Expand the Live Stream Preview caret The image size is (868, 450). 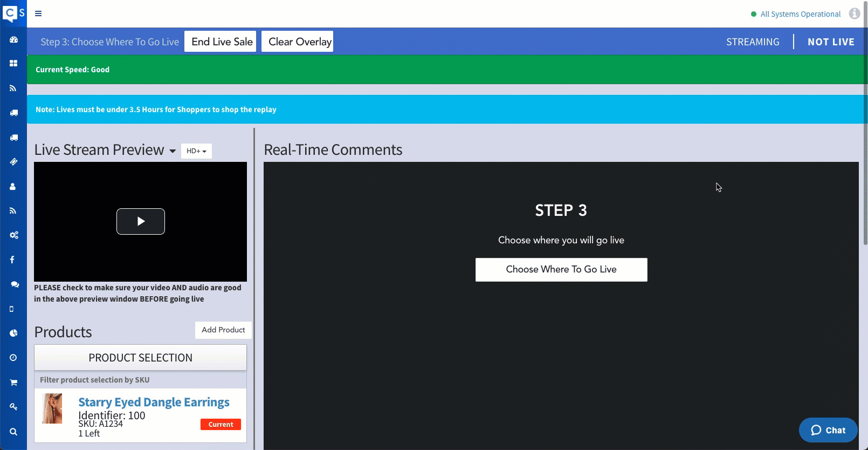pos(173,151)
